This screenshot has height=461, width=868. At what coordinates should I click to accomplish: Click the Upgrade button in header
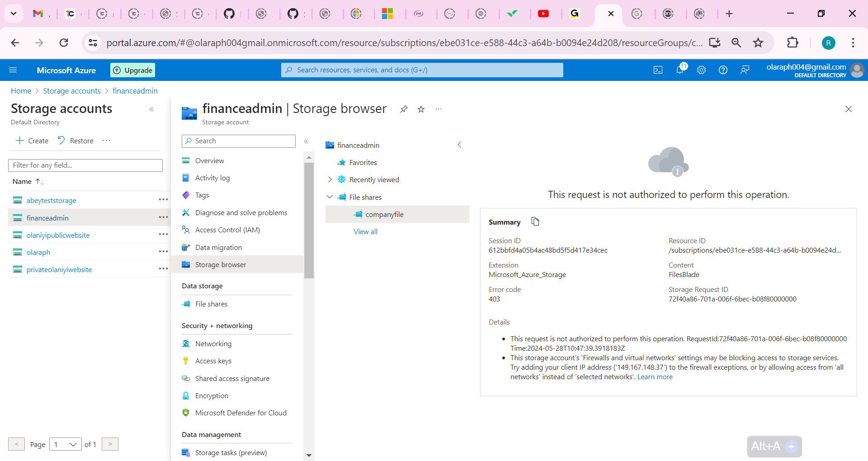(x=132, y=70)
